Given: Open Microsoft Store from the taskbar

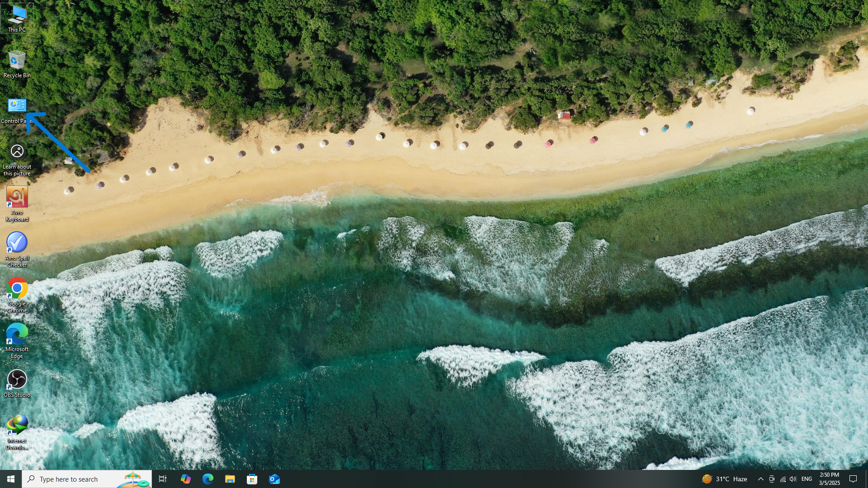Looking at the screenshot, I should tap(252, 479).
